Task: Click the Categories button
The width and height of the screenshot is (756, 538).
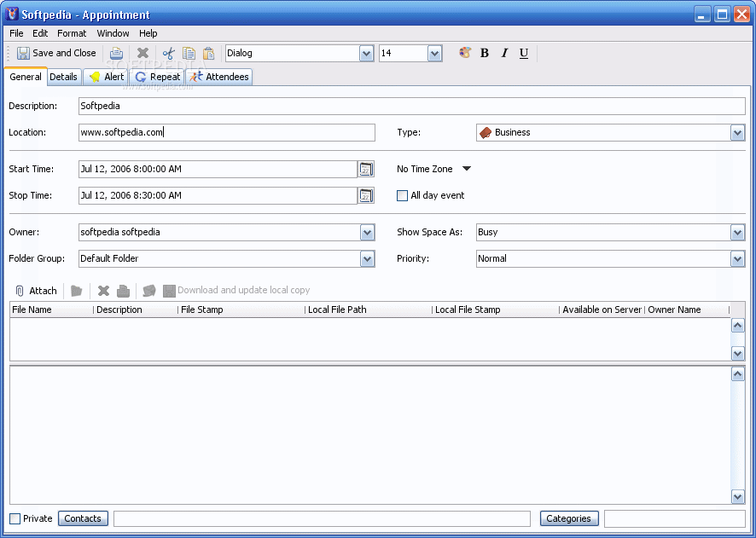Action: click(569, 518)
